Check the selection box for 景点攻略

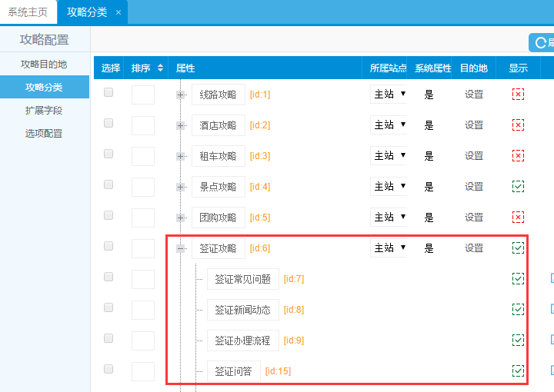[x=108, y=184]
